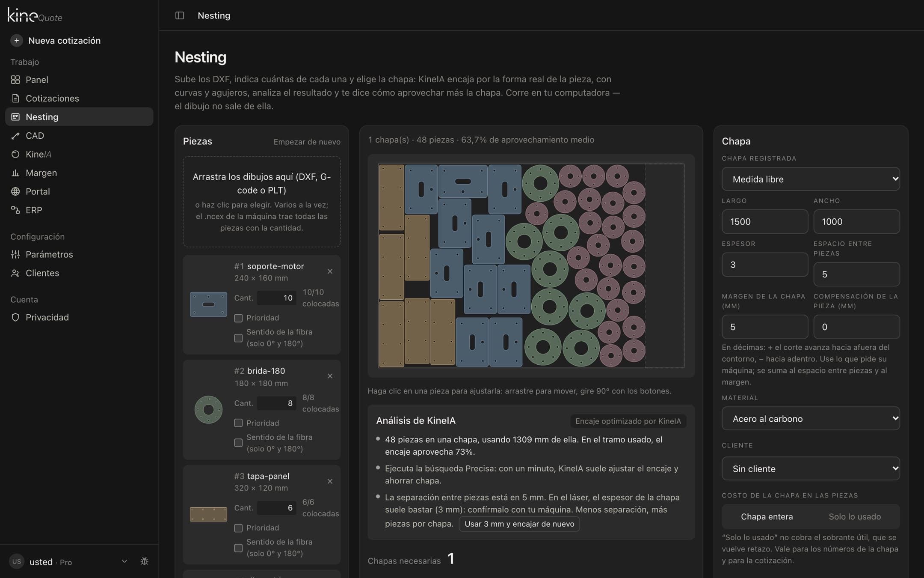The height and width of the screenshot is (578, 924).
Task: Click the Margen de la chapa input
Action: [x=765, y=327]
